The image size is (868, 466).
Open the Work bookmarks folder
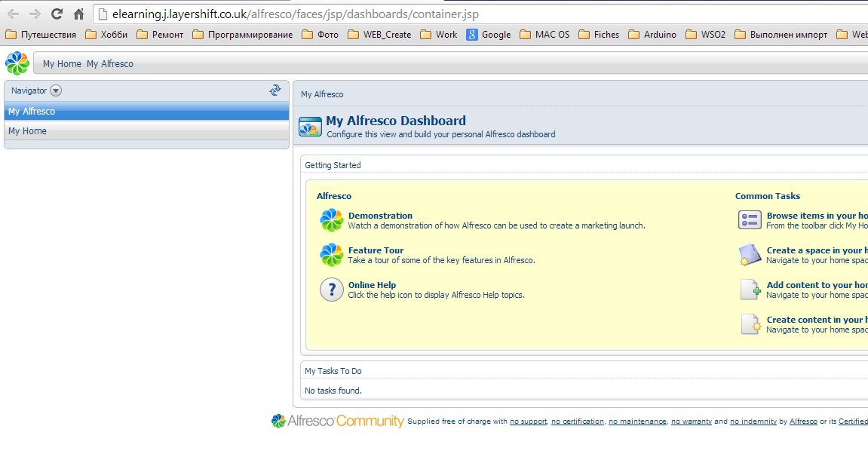tap(438, 34)
